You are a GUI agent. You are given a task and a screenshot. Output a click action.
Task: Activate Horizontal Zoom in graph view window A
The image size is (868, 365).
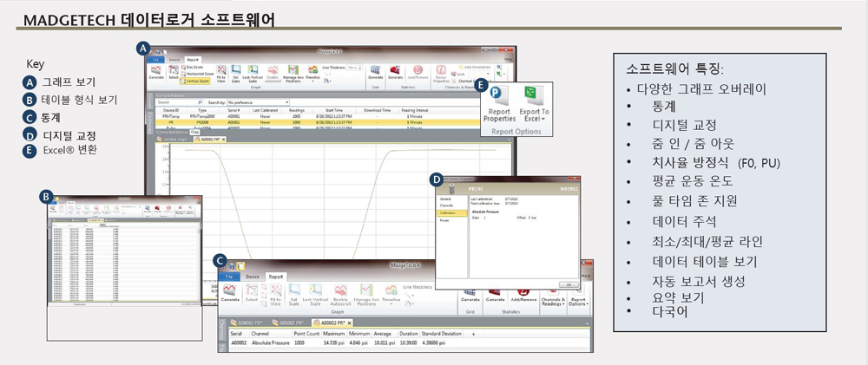pyautogui.click(x=197, y=74)
